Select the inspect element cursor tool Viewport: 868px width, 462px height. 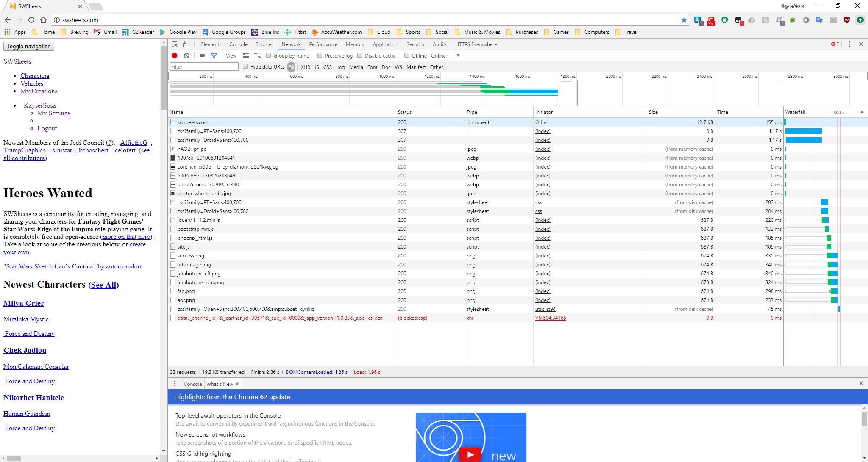tap(175, 44)
